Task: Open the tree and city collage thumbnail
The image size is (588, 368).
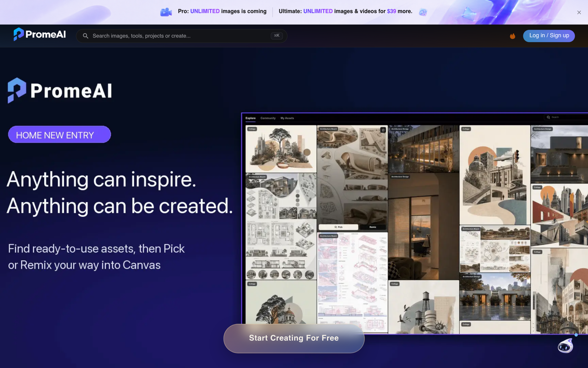Action: coord(281,149)
